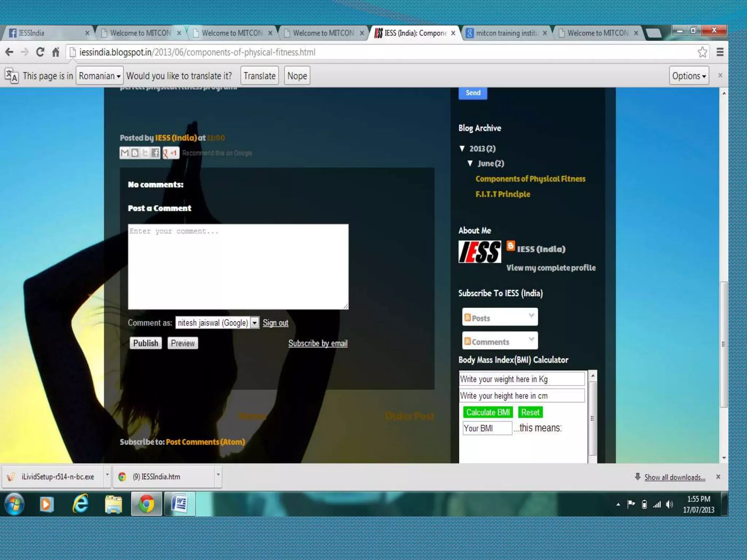Open the F.I.T.T Principle post link
This screenshot has width=747, height=560.
503,194
